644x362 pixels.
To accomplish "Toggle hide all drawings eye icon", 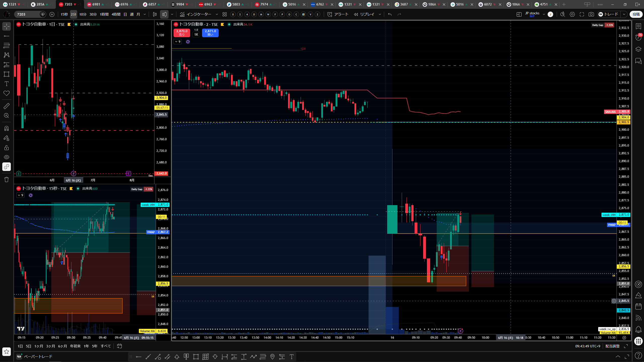I will point(7,157).
